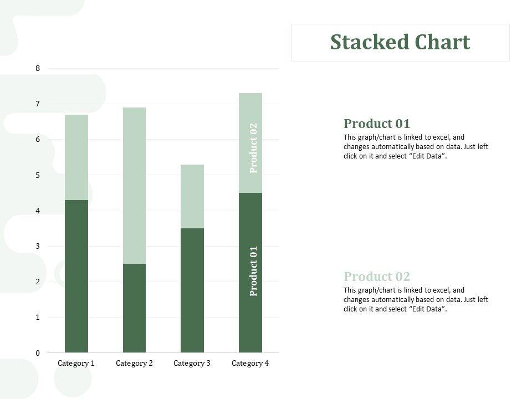Screen dimensions: 532x399
Task: Click the Category 1 axis label
Action: pos(76,364)
